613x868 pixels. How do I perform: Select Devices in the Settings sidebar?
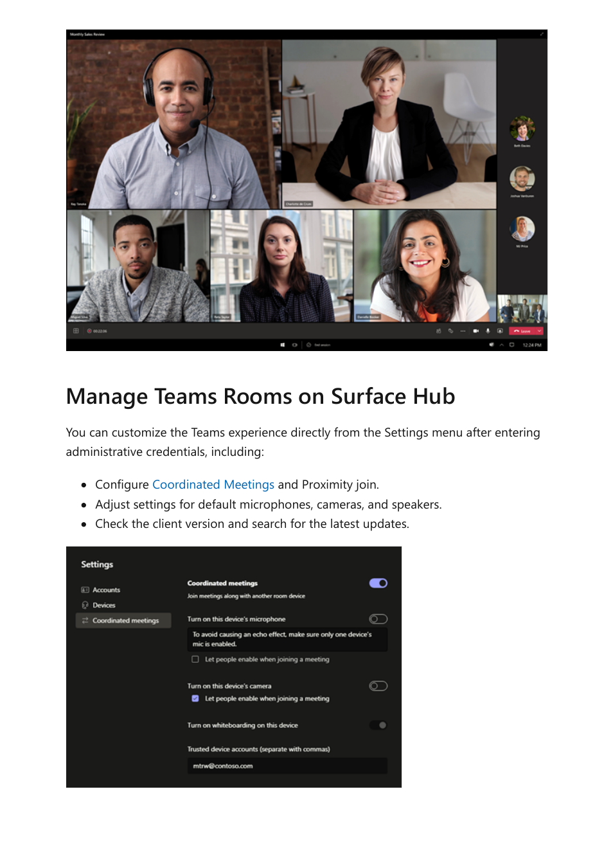tap(123, 606)
